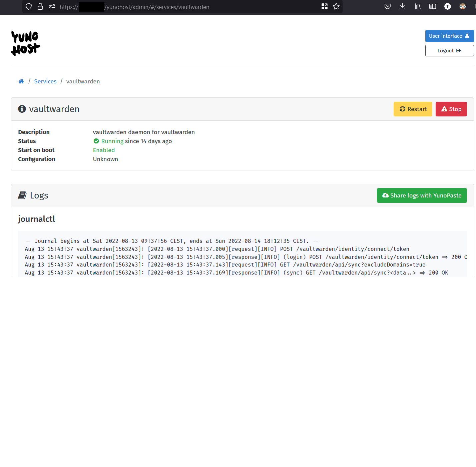The width and height of the screenshot is (476, 467).
Task: Open the User interface button
Action: (449, 36)
